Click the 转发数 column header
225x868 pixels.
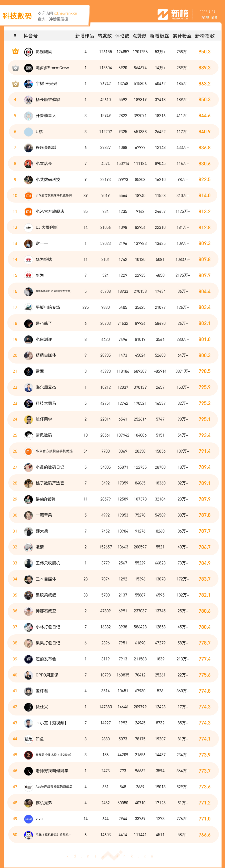[x=105, y=36]
